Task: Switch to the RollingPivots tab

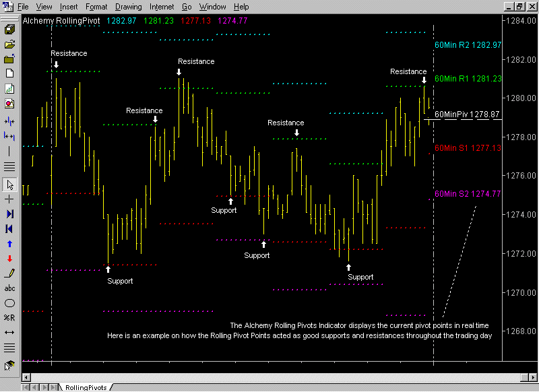Action: coord(86,387)
